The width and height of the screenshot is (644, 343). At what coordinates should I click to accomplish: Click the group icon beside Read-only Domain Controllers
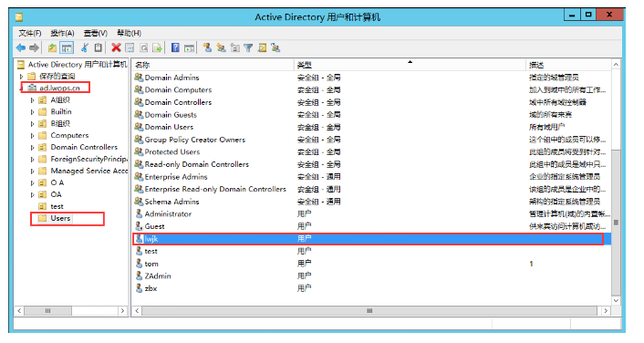pyautogui.click(x=139, y=164)
